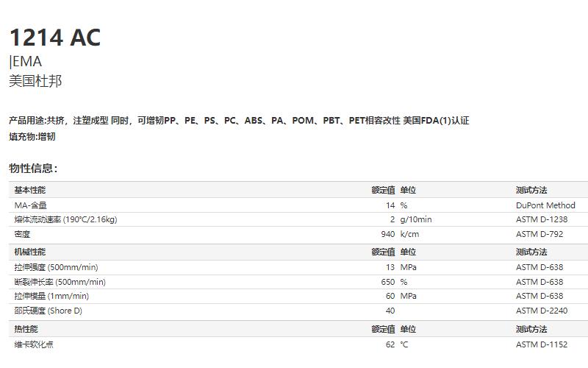Click the 热性能 section header
The height and width of the screenshot is (368, 588).
point(26,329)
